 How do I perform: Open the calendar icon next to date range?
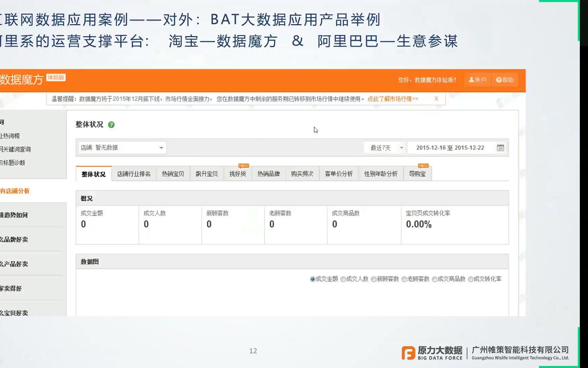point(500,148)
